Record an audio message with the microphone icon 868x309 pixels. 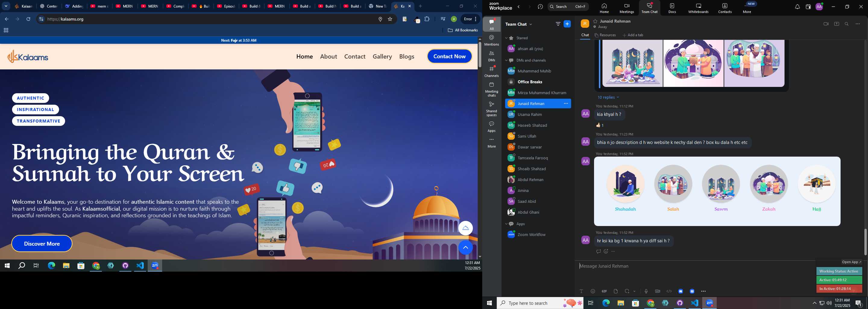pyautogui.click(x=646, y=291)
